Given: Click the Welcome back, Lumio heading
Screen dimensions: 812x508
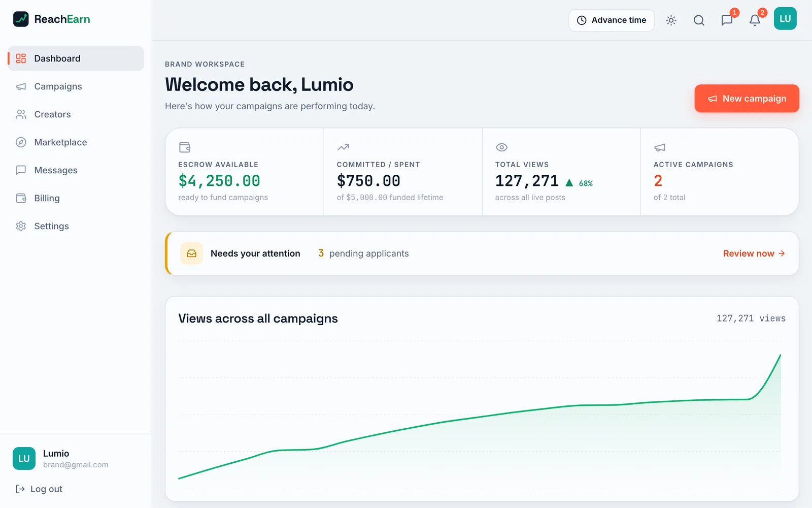Looking at the screenshot, I should (259, 84).
